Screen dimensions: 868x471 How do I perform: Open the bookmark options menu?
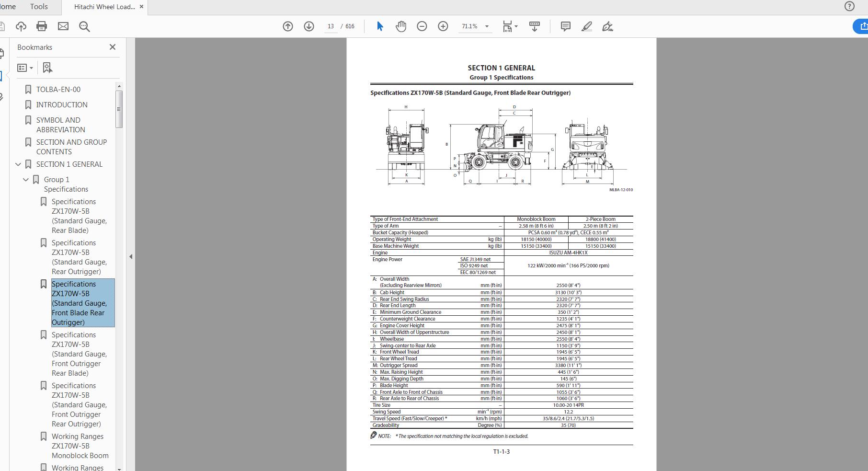(25, 68)
